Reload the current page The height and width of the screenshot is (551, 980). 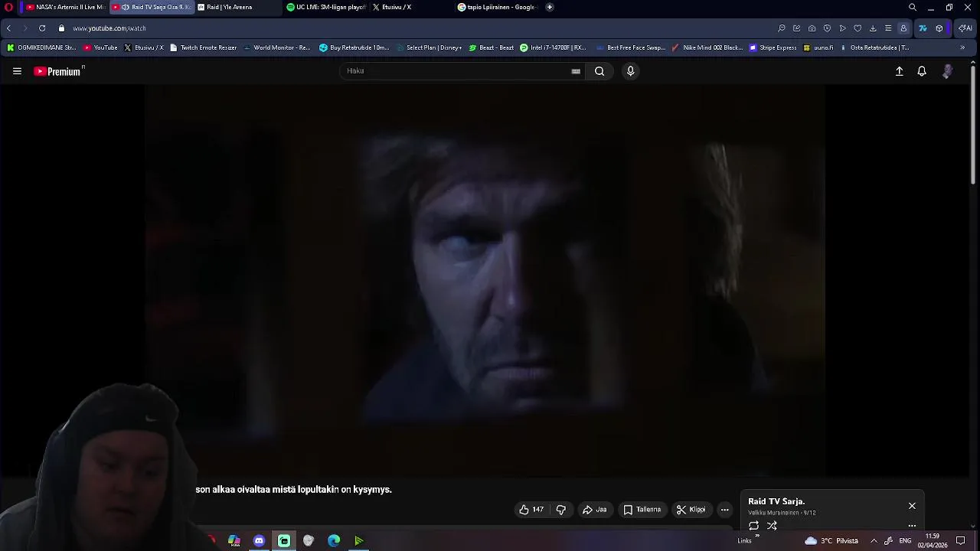(x=42, y=28)
